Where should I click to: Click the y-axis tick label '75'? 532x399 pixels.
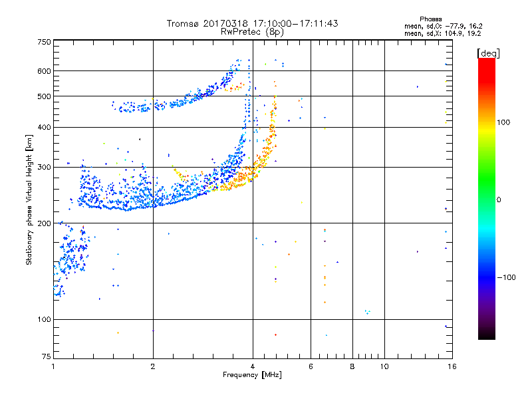(47, 356)
